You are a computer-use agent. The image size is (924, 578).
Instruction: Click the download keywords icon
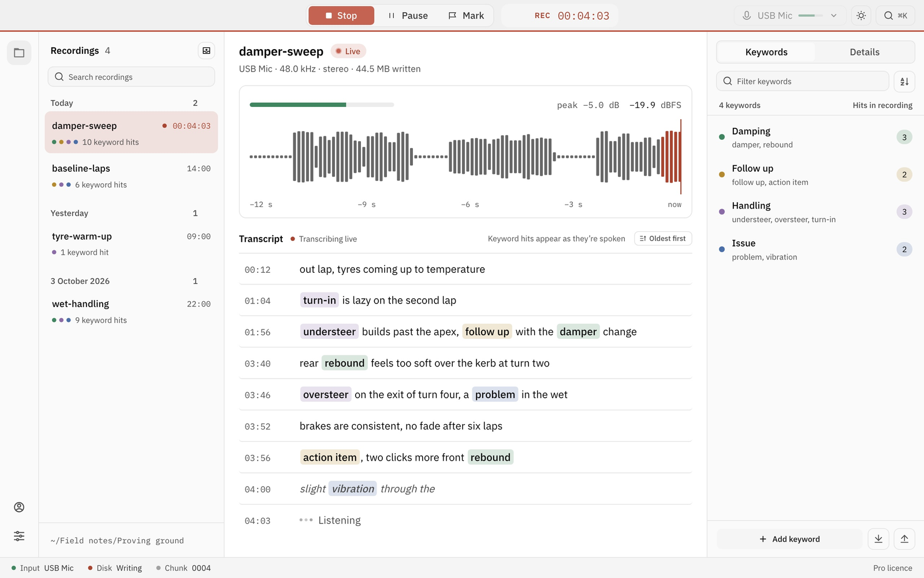(x=878, y=539)
